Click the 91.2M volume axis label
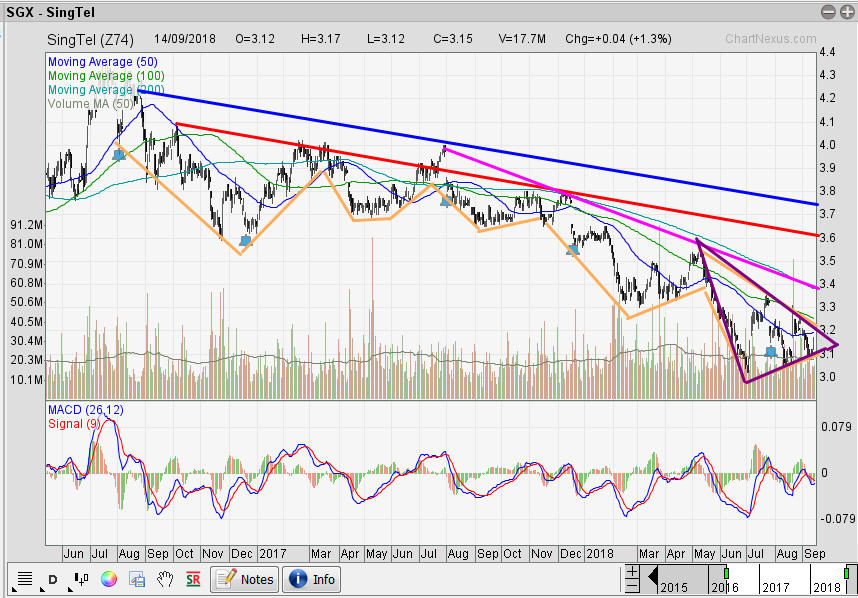The width and height of the screenshot is (858, 598). click(x=26, y=225)
